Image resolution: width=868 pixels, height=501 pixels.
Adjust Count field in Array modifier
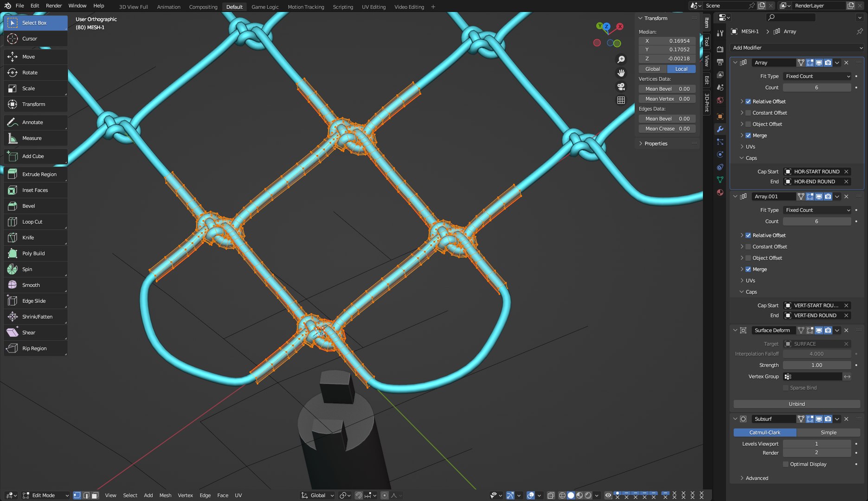(817, 87)
